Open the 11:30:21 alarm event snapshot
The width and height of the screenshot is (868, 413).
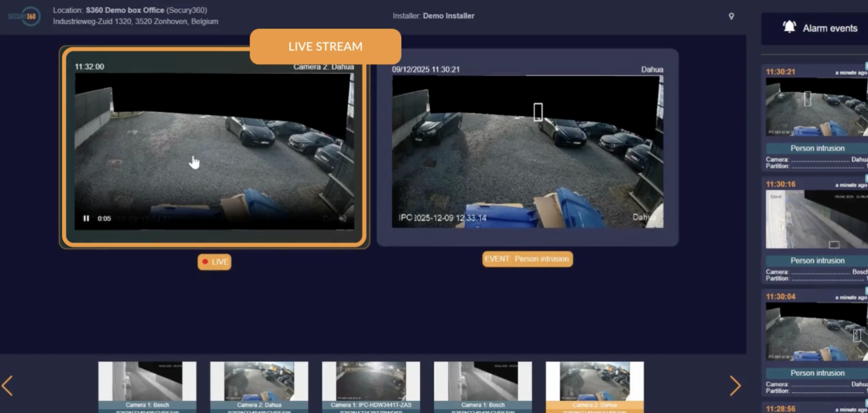coord(817,107)
